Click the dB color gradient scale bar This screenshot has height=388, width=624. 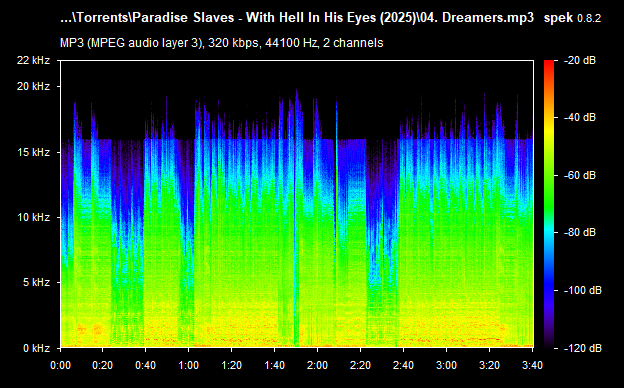coord(549,204)
